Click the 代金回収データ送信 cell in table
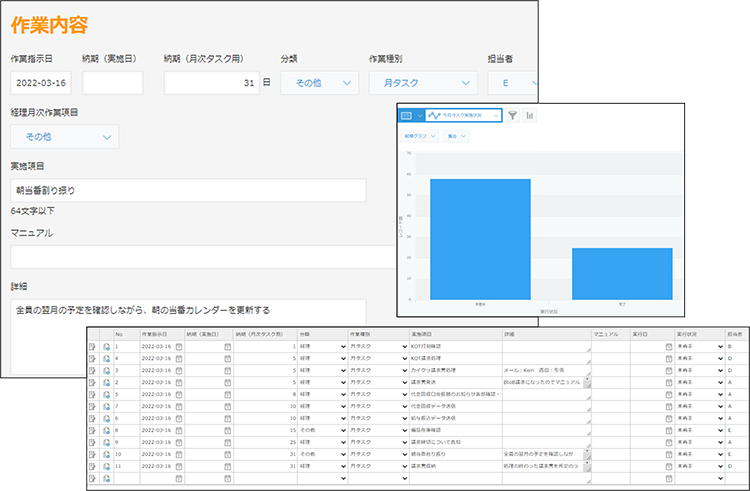The width and height of the screenshot is (750, 491). 456,406
